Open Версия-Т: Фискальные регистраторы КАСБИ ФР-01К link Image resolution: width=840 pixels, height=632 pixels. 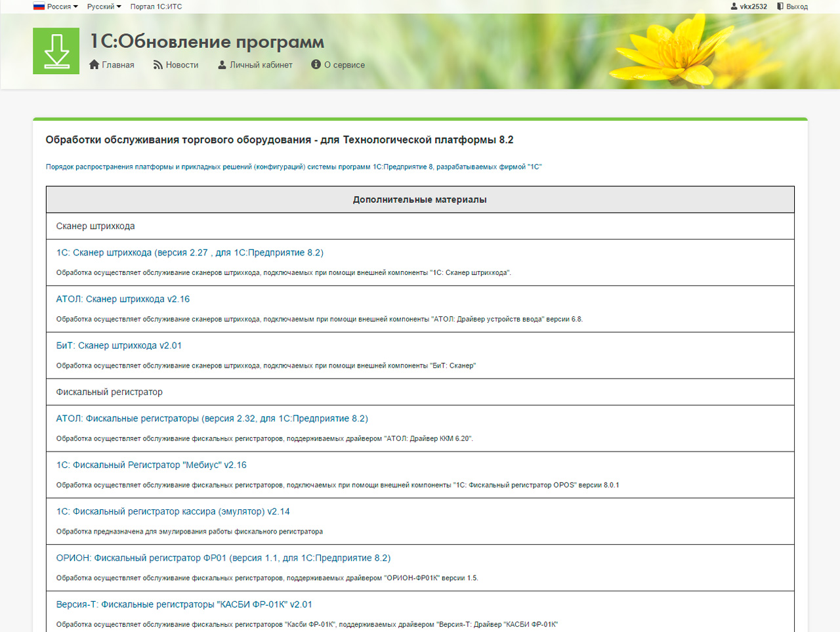(x=184, y=605)
